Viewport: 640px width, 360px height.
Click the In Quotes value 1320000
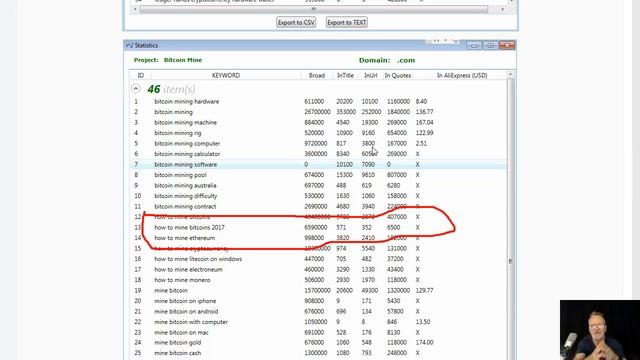tap(398, 291)
